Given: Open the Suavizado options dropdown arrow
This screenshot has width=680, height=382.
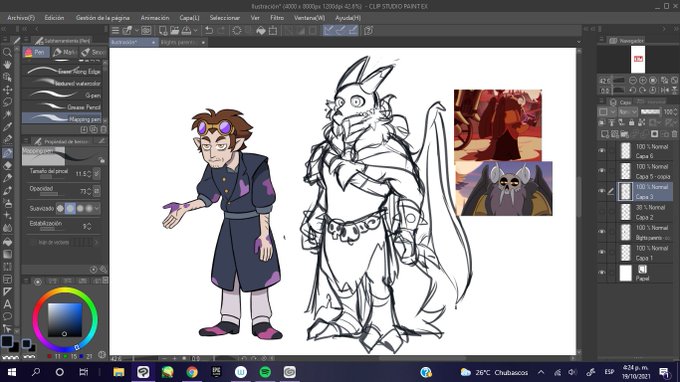Looking at the screenshot, I should [97, 209].
